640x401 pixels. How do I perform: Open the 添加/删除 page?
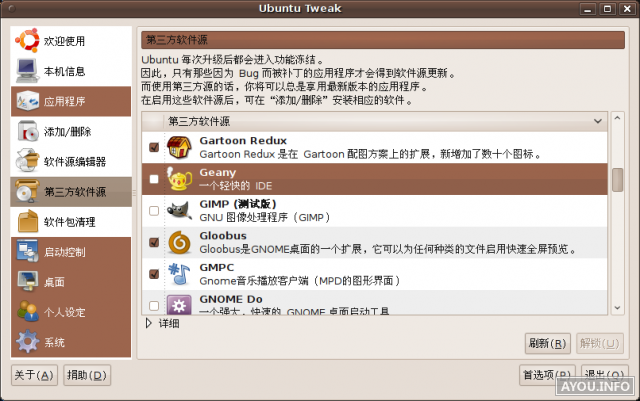(71, 131)
